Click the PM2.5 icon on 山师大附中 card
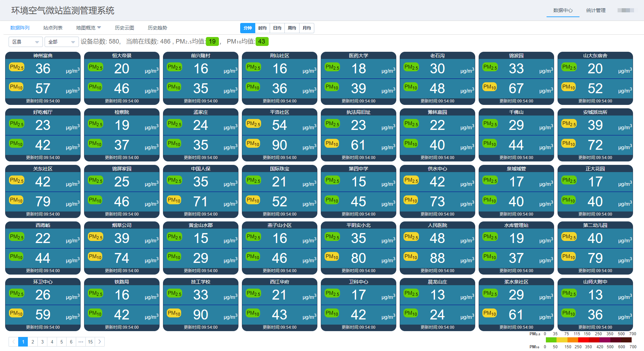Image resolution: width=644 pixels, height=351 pixels. pyautogui.click(x=569, y=293)
